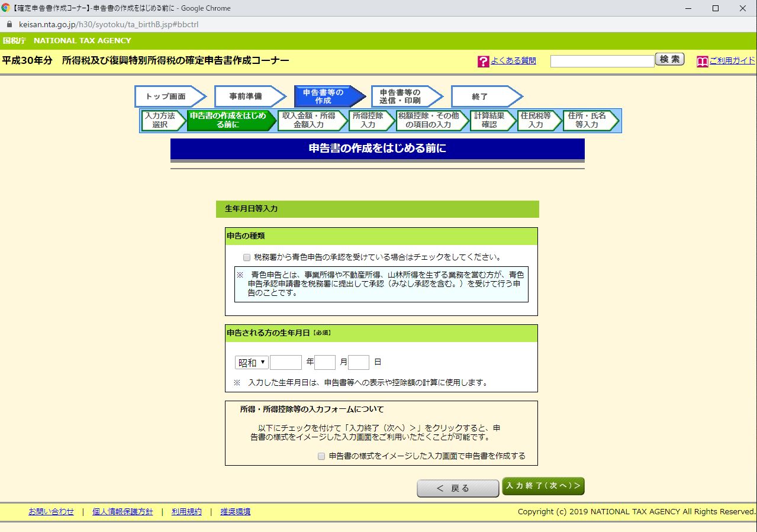Viewport: 757px width, 532px height.
Task: Open the 計算結果確認 tab
Action: (x=492, y=121)
